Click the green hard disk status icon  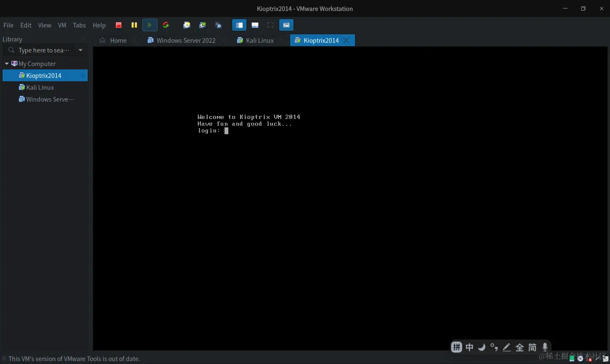pos(572,358)
